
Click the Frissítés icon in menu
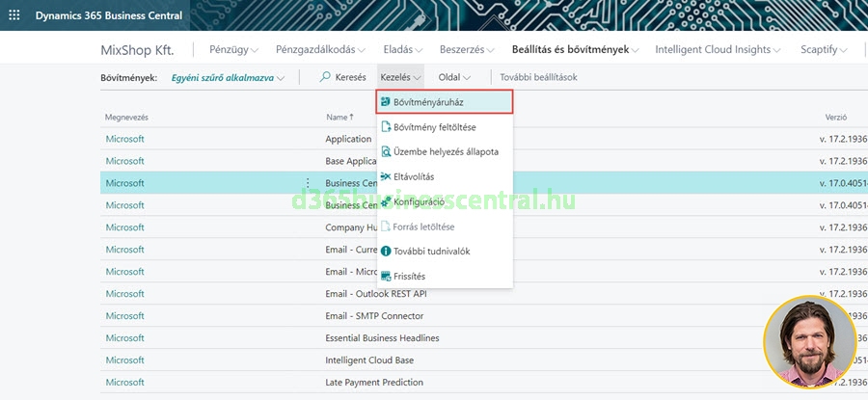pos(386,276)
